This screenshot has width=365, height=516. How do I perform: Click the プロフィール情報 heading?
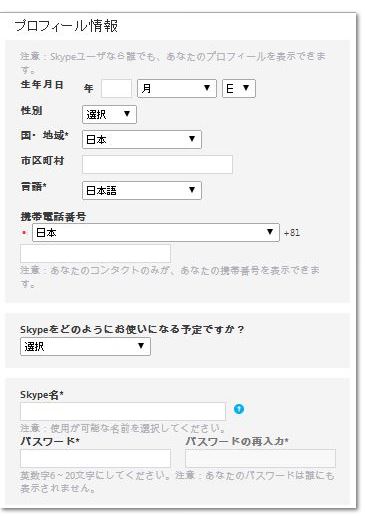[66, 26]
